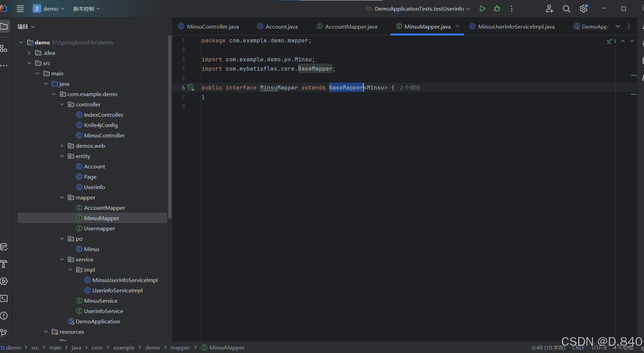The width and height of the screenshot is (644, 353).
Task: Run the testUserinfo configuration with green run arrow
Action: pos(482,9)
